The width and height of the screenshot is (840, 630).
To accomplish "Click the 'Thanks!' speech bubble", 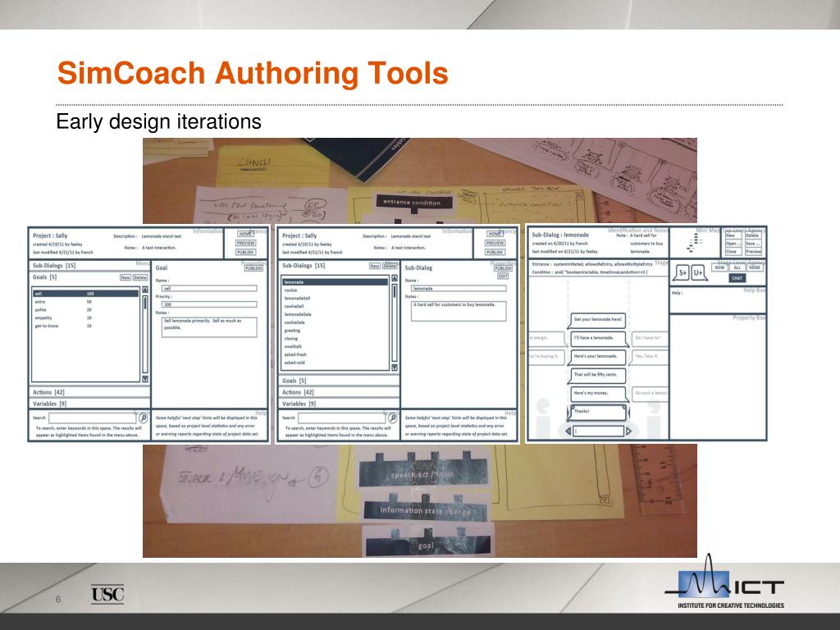I will (597, 413).
